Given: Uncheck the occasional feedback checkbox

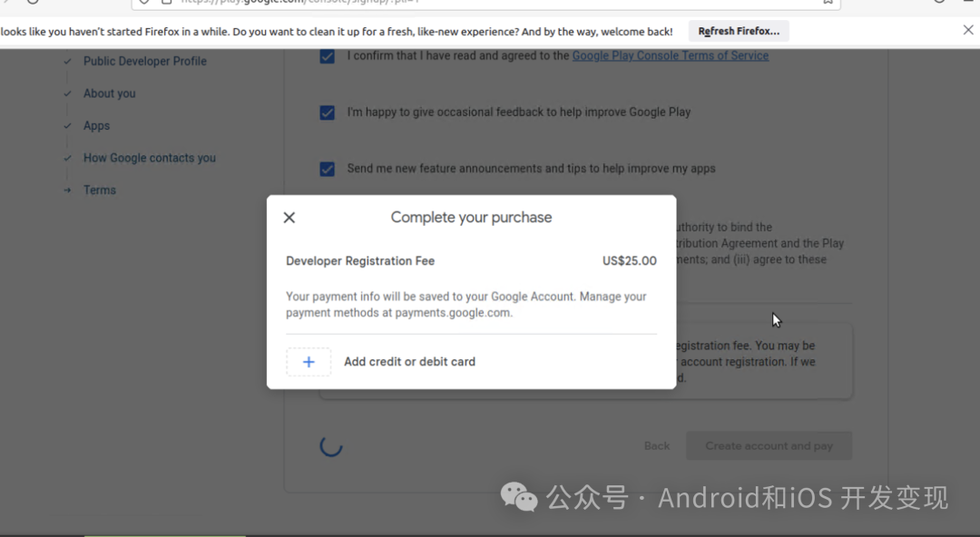Looking at the screenshot, I should [327, 112].
